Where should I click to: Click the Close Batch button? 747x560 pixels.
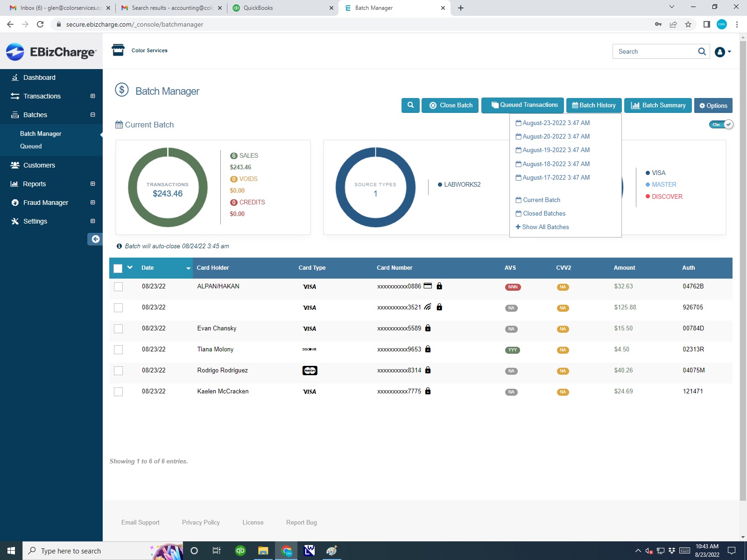coord(450,105)
